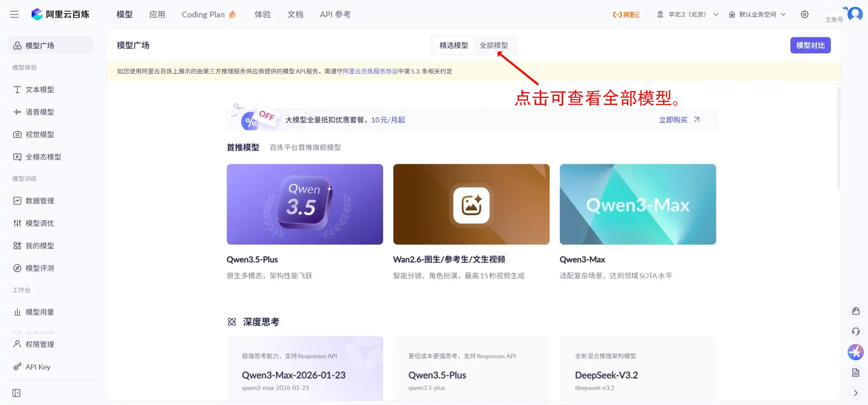Expand the right-edge chevron arrow

(856, 393)
